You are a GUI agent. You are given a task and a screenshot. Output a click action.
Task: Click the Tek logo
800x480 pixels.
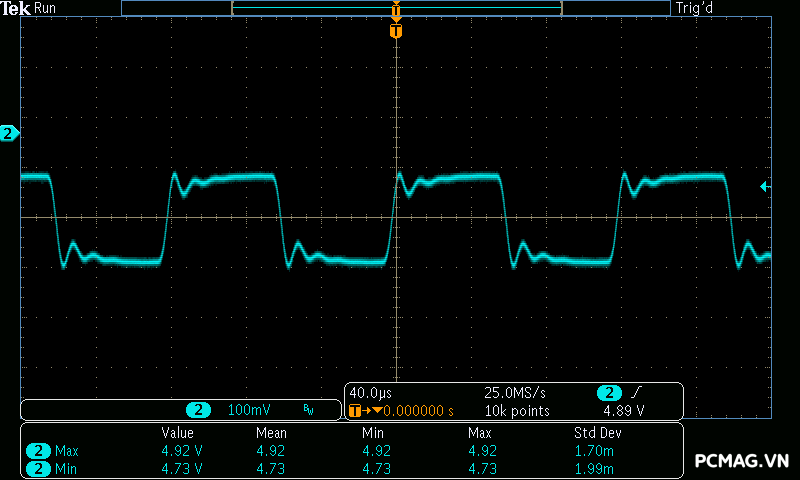15,8
